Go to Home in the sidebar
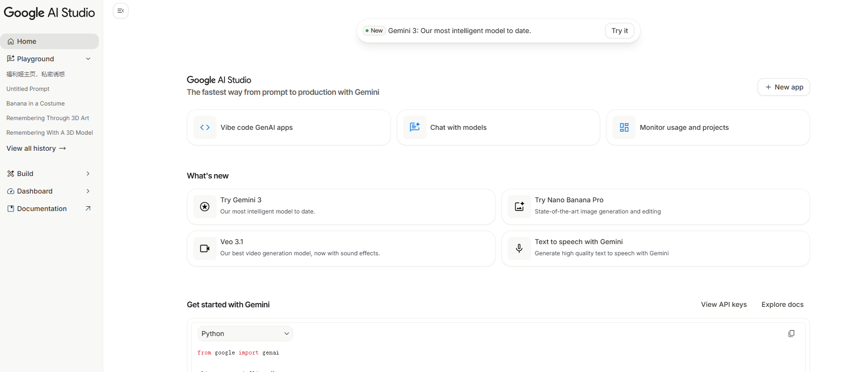Viewport: 868px width, 372px height. pos(27,41)
